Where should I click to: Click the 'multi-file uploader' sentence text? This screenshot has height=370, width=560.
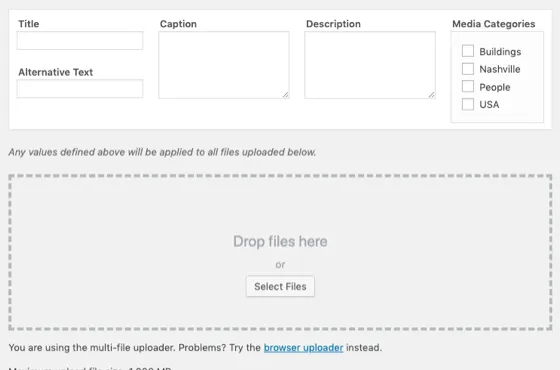coord(195,348)
